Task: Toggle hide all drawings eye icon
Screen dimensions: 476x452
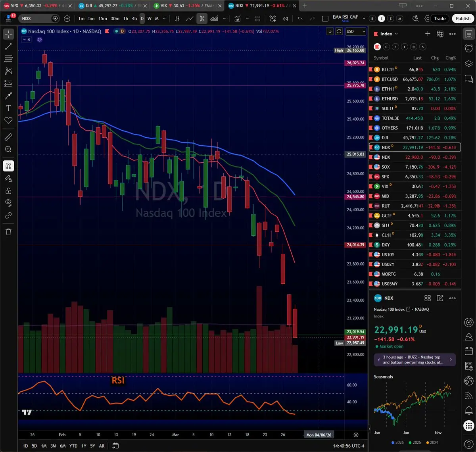Action: (x=8, y=203)
